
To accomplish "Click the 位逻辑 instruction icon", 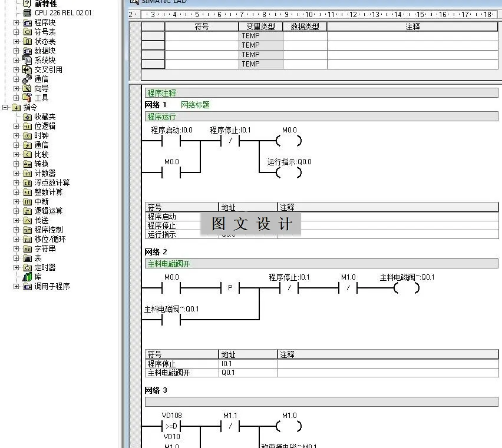I will click(27, 127).
